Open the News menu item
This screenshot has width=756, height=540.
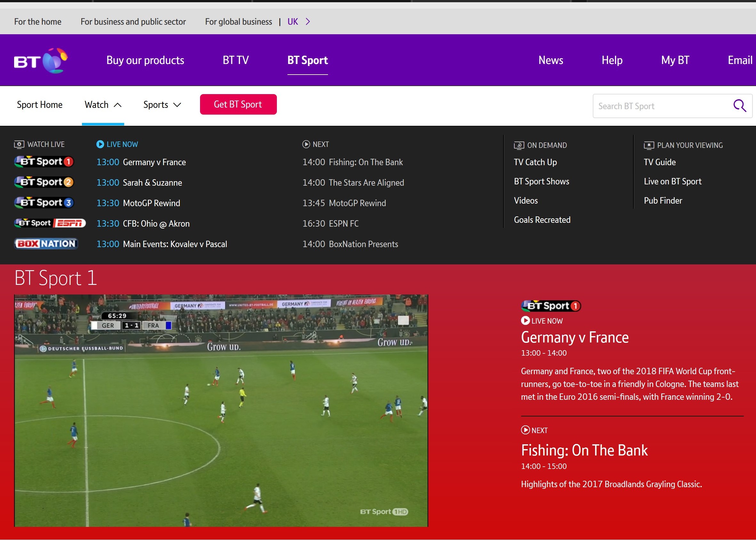click(551, 60)
